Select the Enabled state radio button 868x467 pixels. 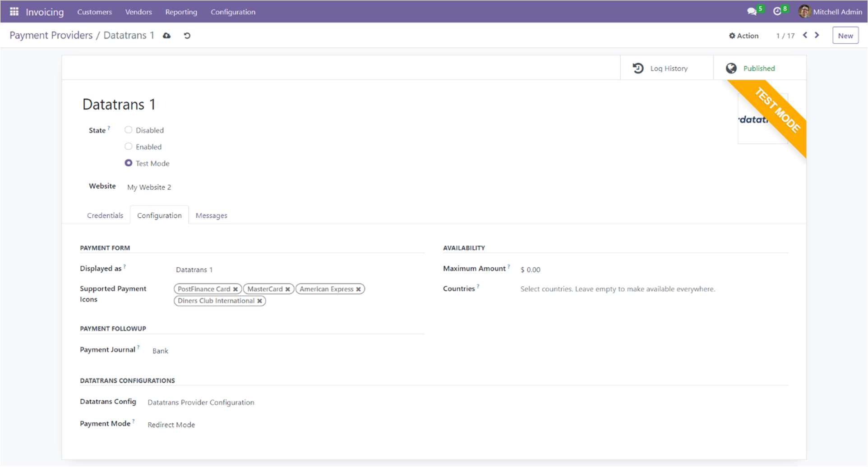tap(129, 147)
